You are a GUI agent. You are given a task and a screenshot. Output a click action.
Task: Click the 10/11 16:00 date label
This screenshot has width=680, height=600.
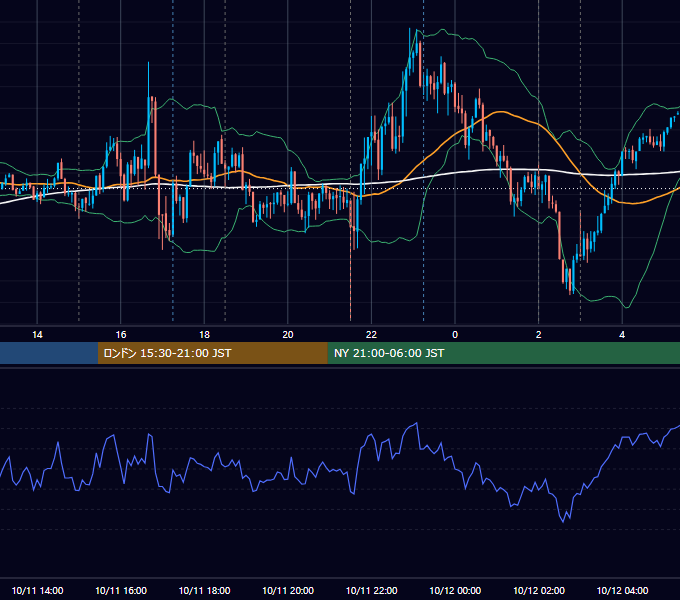[121, 590]
